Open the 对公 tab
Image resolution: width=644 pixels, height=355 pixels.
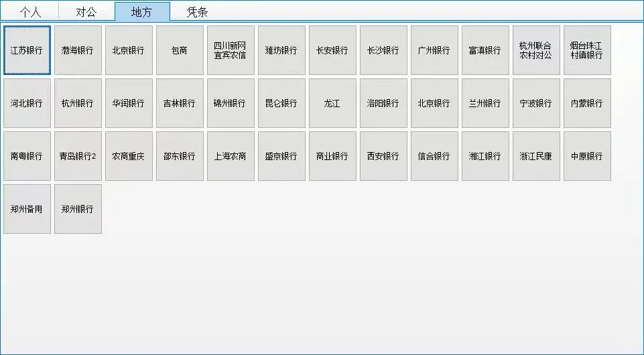pos(86,11)
